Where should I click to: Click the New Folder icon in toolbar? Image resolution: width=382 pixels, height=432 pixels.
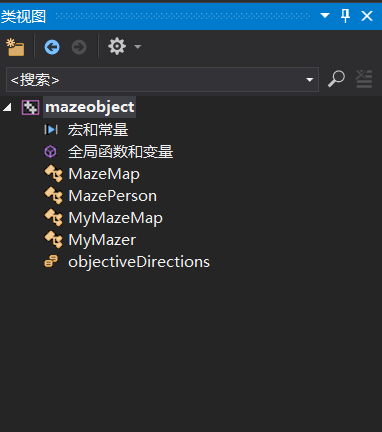click(x=15, y=47)
